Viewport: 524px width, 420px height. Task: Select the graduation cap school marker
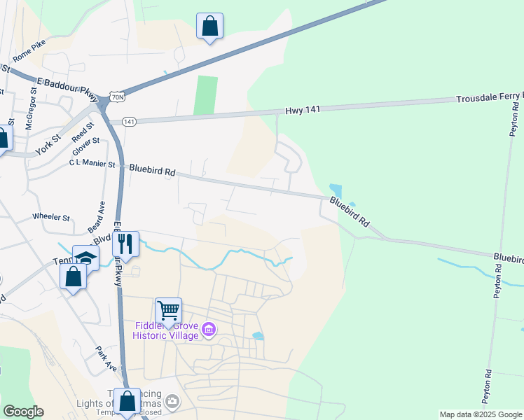pyautogui.click(x=86, y=257)
